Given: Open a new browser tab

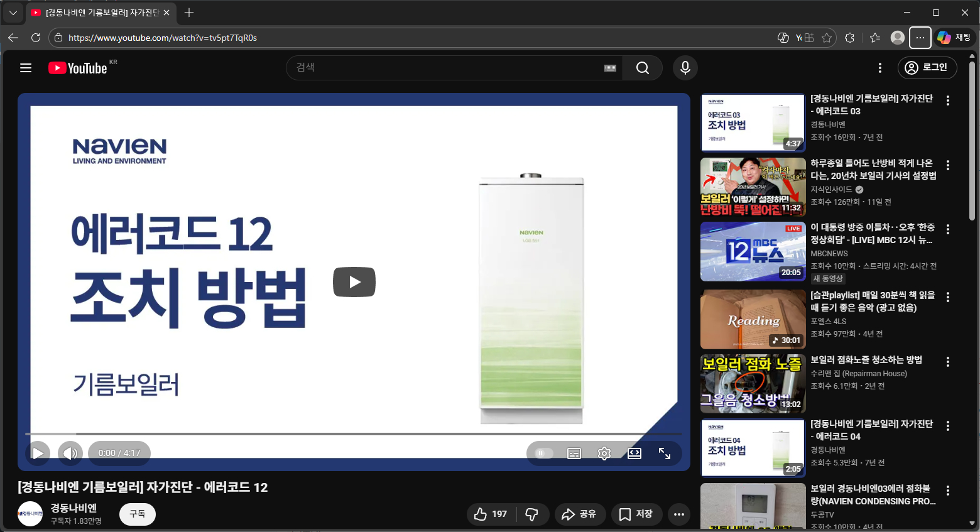Looking at the screenshot, I should point(189,13).
